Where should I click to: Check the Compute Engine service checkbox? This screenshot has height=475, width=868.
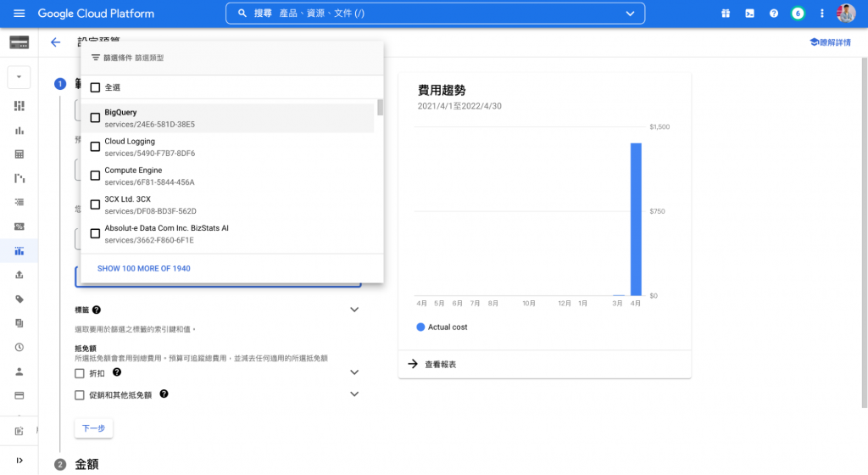point(95,176)
